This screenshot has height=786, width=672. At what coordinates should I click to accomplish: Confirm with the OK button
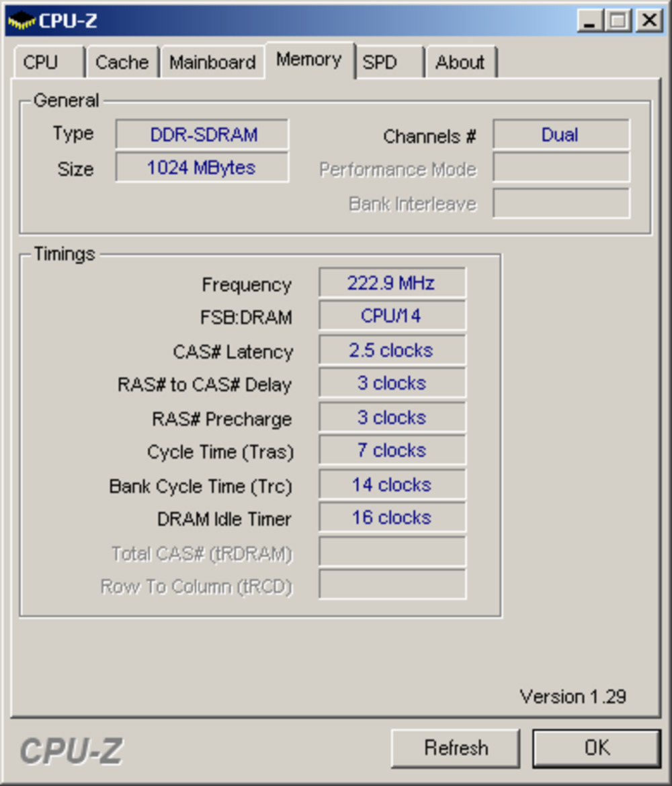pos(597,748)
